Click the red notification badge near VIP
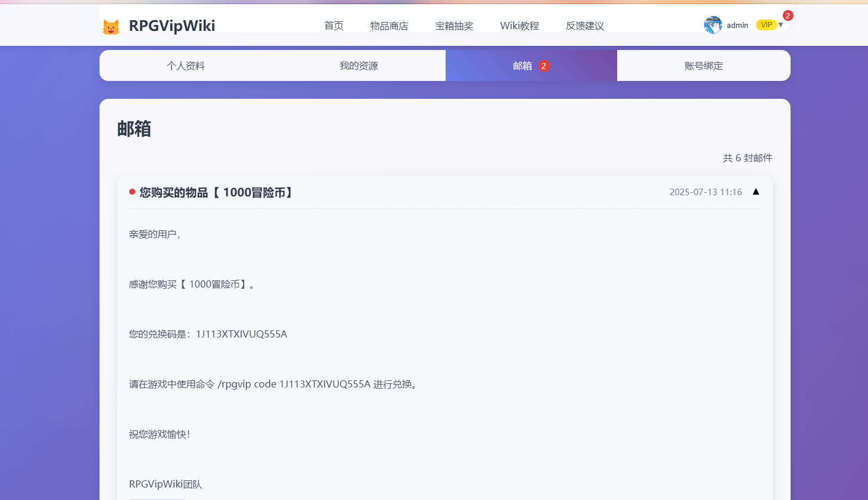The width and height of the screenshot is (868, 500). [788, 15]
